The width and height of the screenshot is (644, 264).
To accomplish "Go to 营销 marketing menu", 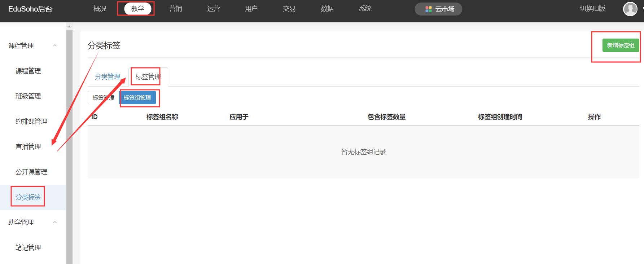I will pyautogui.click(x=176, y=9).
